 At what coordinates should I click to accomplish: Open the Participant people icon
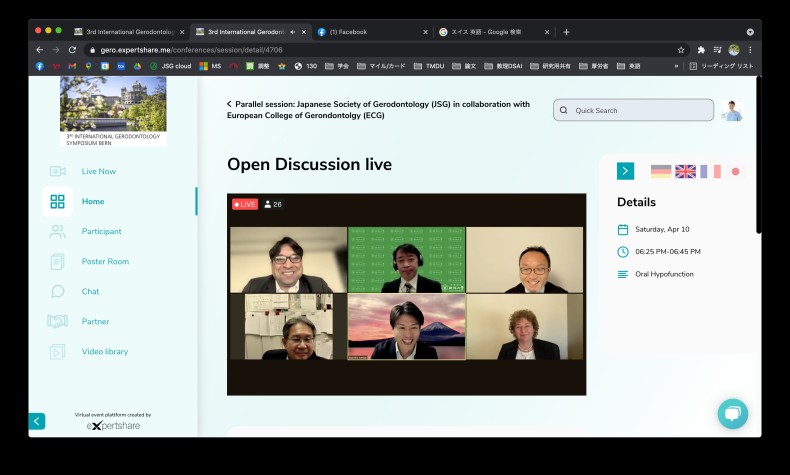pos(57,232)
